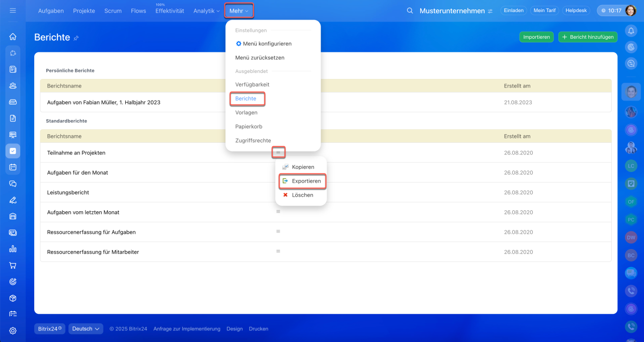Click the Bericht hinzufügen button

(588, 37)
